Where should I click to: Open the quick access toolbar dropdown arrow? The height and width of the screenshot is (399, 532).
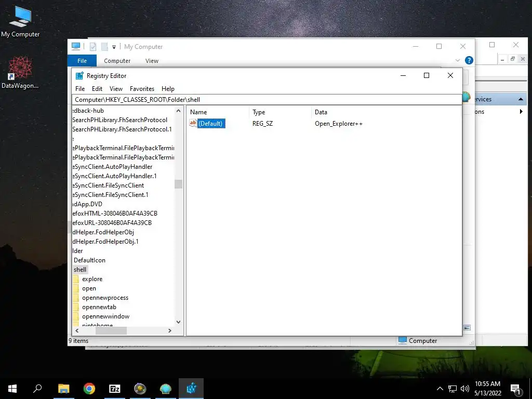tap(114, 47)
